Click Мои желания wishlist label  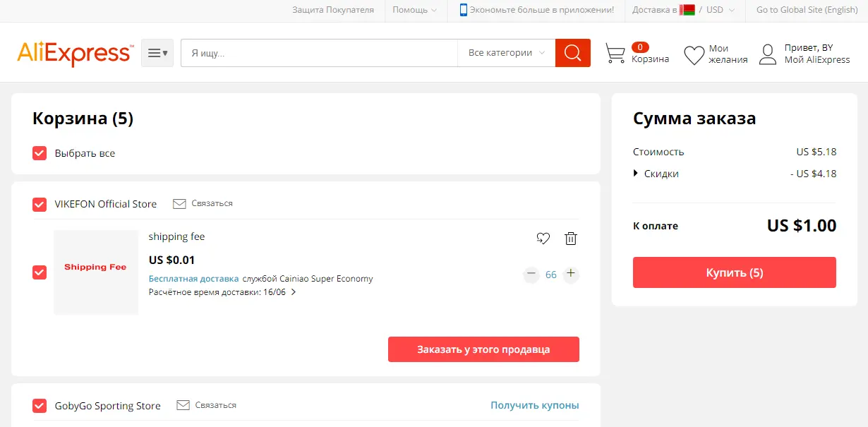click(x=728, y=54)
